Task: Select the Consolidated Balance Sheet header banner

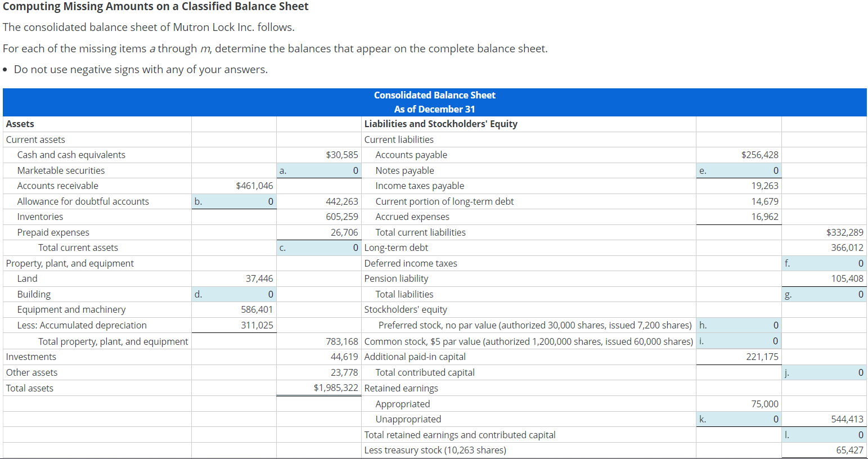Action: tap(434, 102)
